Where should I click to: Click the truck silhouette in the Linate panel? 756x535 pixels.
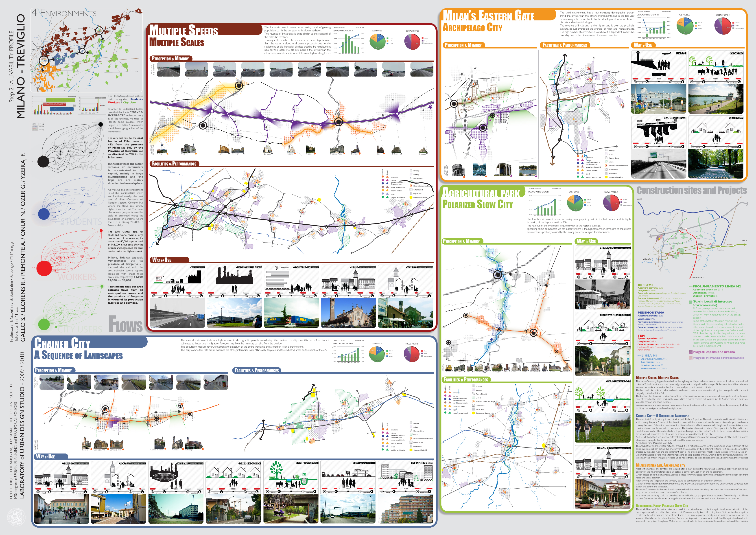point(659,75)
